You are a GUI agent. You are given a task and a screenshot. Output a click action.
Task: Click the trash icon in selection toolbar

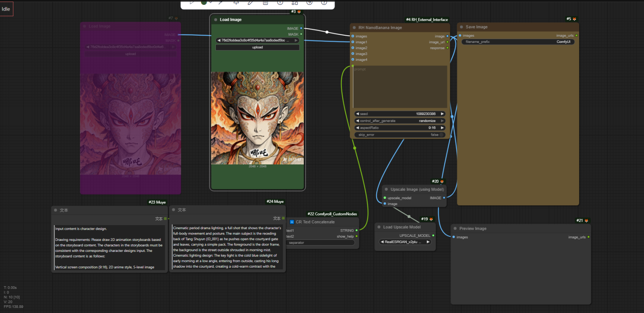coord(265,2)
